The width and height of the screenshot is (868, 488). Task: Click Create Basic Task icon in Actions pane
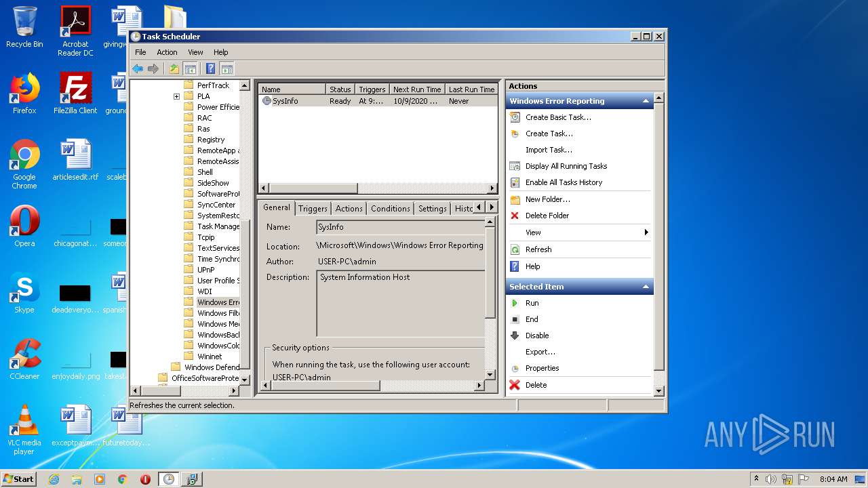click(x=515, y=117)
